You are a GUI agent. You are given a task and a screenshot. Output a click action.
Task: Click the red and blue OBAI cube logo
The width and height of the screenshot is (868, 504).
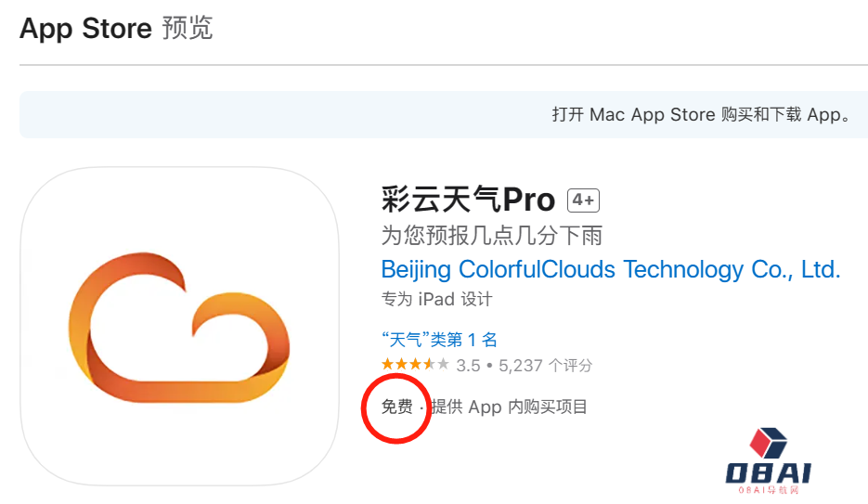[x=768, y=444]
